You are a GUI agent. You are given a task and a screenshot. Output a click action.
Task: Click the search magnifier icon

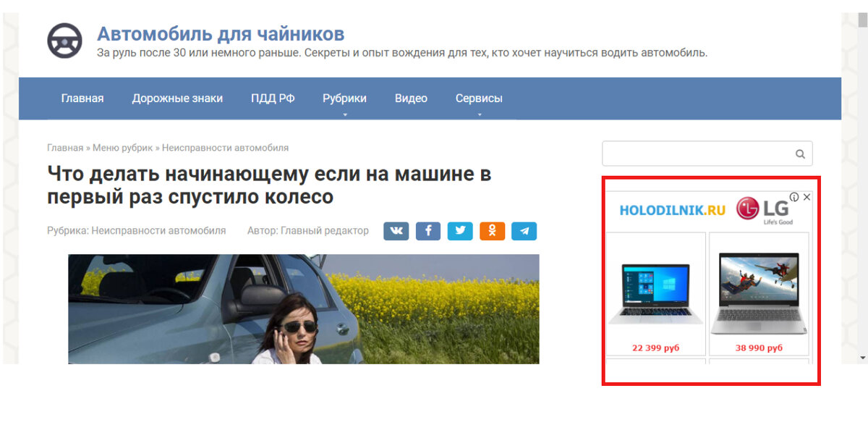[x=800, y=154]
